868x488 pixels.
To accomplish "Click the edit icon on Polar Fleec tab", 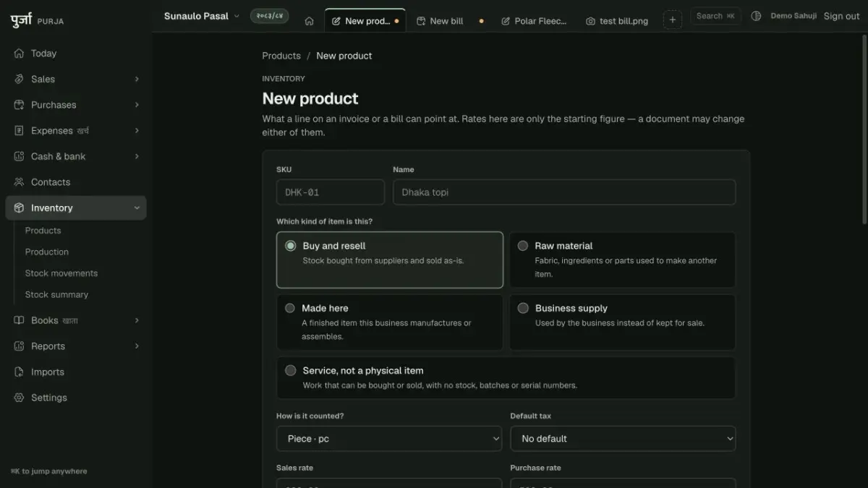I will pyautogui.click(x=506, y=22).
